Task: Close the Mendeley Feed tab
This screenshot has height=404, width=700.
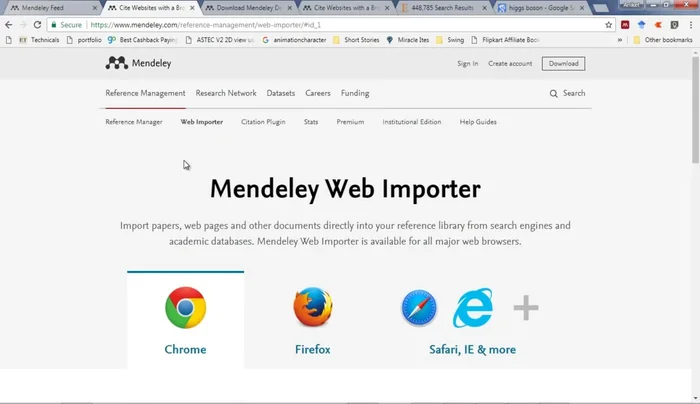Action: tap(95, 8)
